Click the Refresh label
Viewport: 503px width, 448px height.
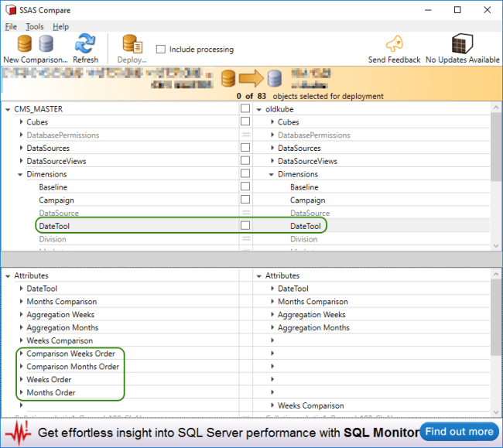click(x=85, y=60)
